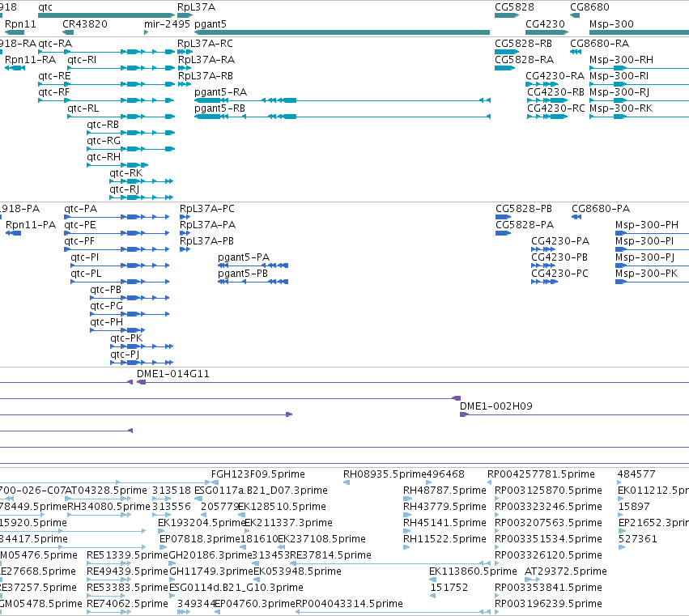Viewport: 689px width, 616px height.
Task: Click protein feature qtc-PA
Action: click(x=117, y=217)
